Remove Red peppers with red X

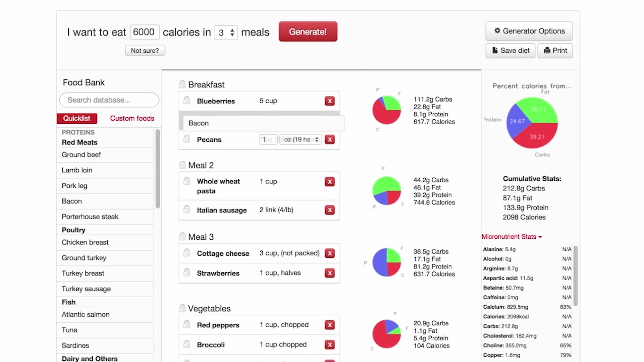[x=329, y=325]
